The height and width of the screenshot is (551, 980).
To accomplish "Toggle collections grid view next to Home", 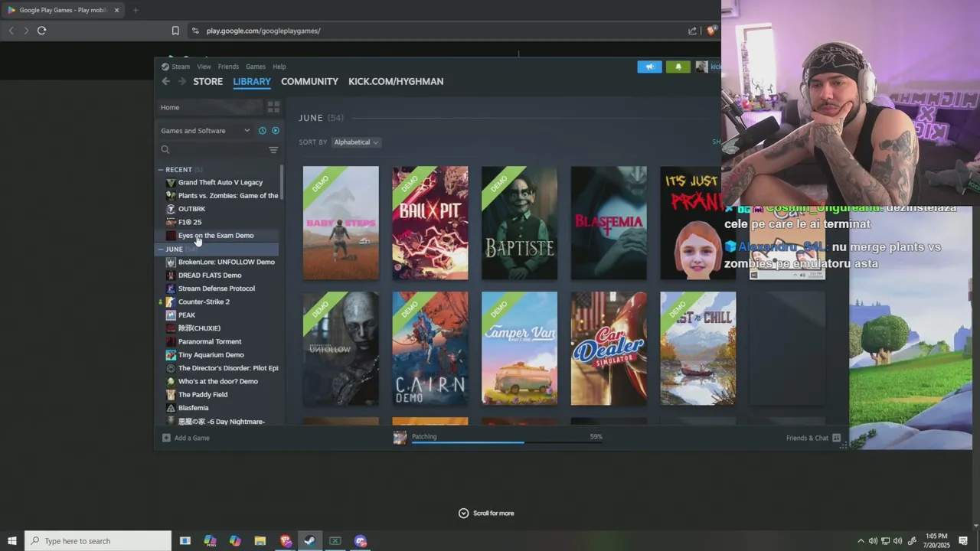I will (x=273, y=107).
